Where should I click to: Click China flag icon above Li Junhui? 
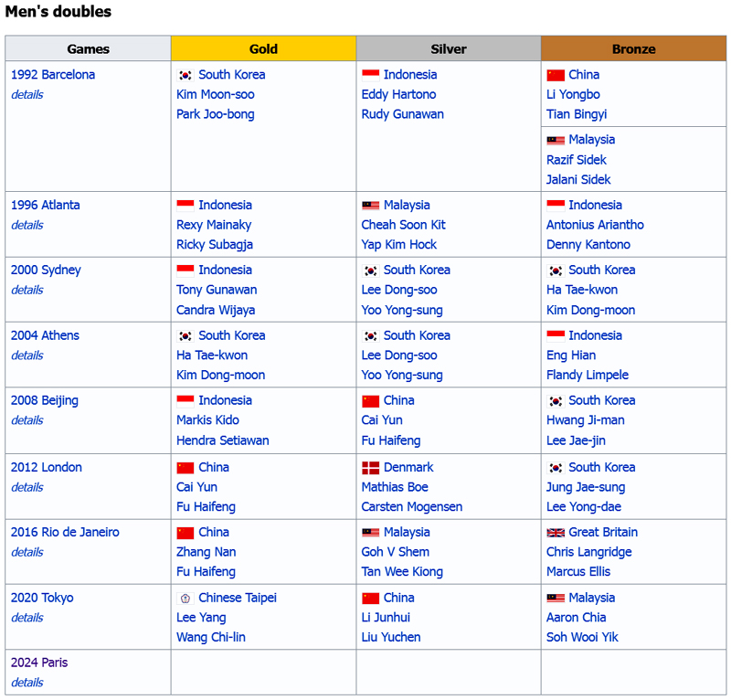click(x=370, y=599)
